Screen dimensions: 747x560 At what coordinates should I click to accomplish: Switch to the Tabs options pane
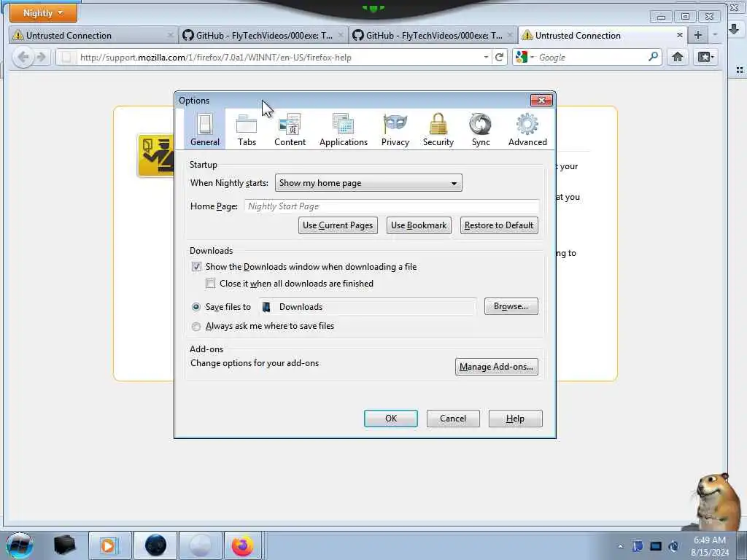(247, 130)
